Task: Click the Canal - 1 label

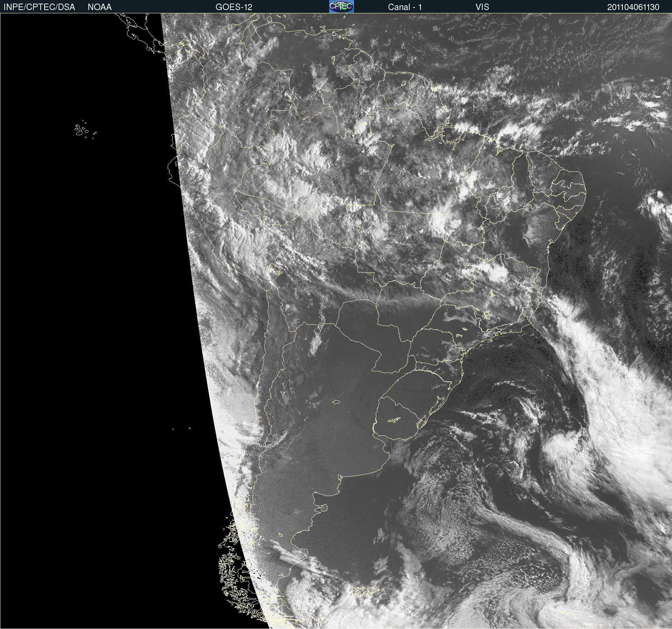Action: point(405,7)
